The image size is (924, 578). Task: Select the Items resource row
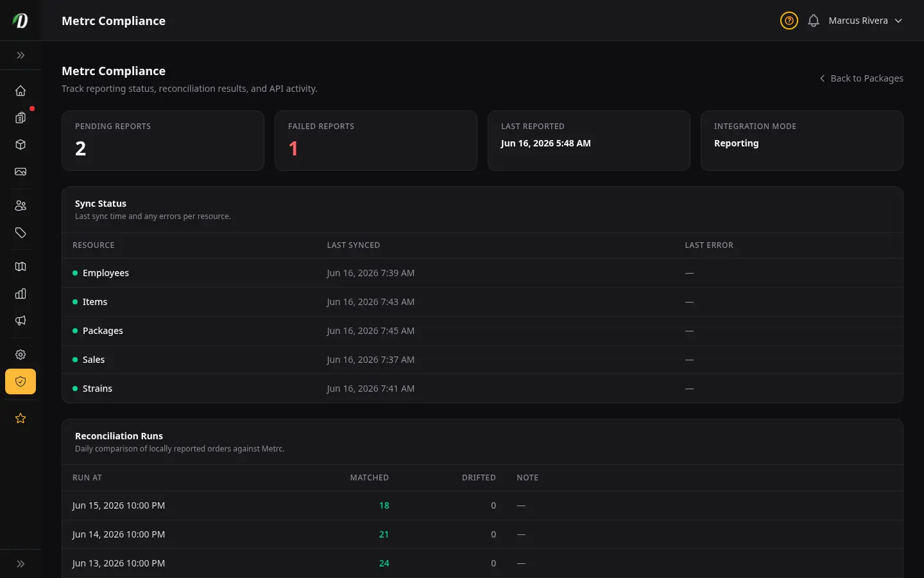coord(483,302)
